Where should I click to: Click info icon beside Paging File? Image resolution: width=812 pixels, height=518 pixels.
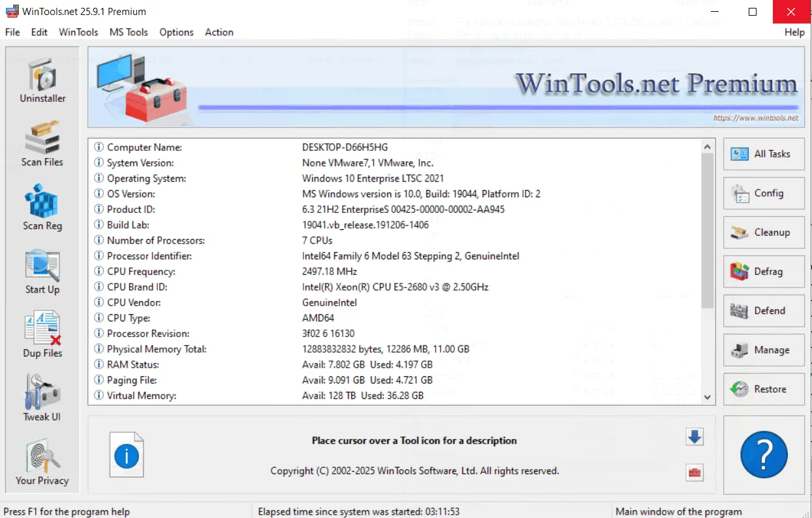click(99, 380)
